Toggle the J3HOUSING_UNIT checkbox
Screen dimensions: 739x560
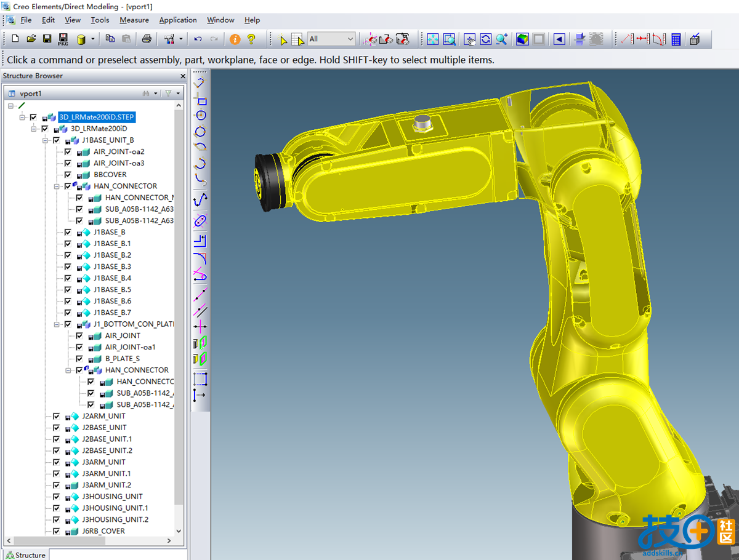click(x=57, y=497)
